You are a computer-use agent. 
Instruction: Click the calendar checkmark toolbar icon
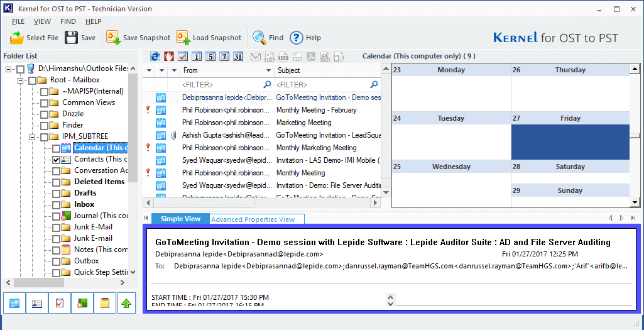(182, 57)
